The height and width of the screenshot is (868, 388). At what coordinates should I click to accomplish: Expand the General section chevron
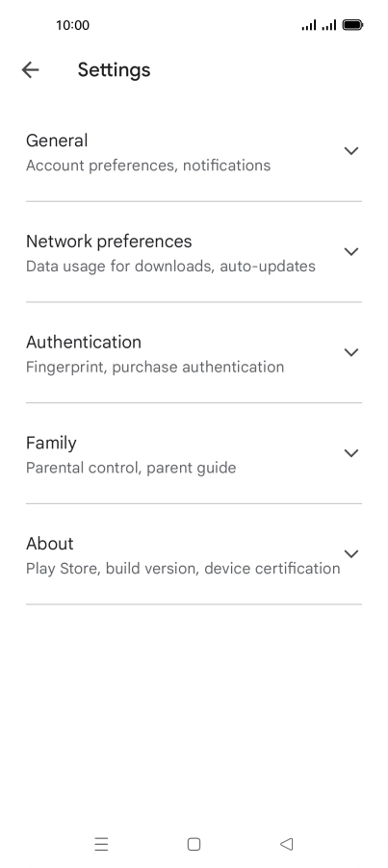(350, 150)
